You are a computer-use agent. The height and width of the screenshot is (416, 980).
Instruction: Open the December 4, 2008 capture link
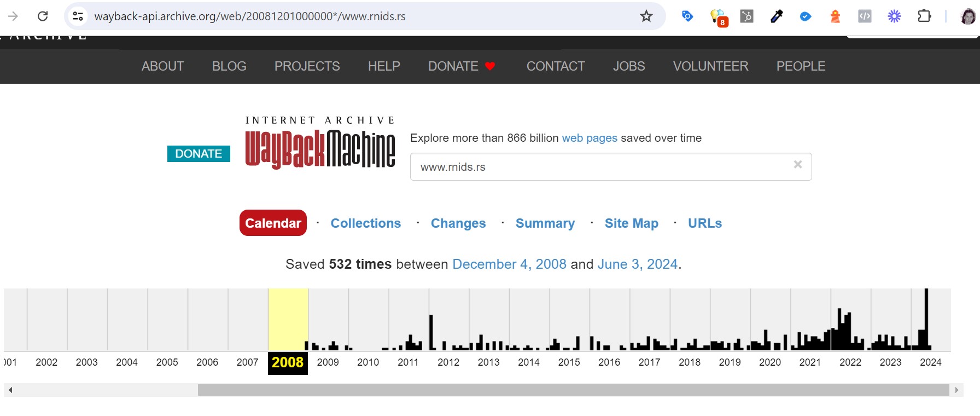pyautogui.click(x=509, y=264)
